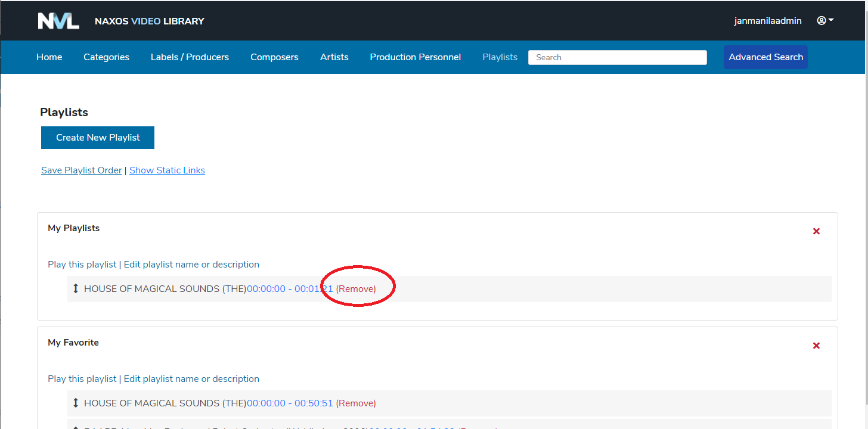
Task: Open Production Personnel page
Action: click(x=415, y=57)
